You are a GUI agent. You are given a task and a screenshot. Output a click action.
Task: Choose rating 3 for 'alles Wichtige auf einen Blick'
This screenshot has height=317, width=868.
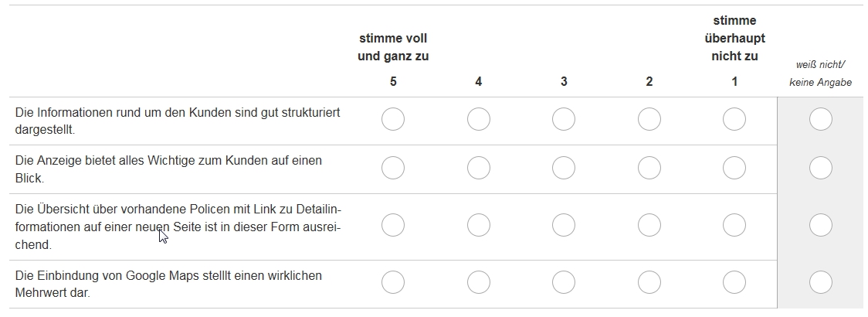(564, 169)
